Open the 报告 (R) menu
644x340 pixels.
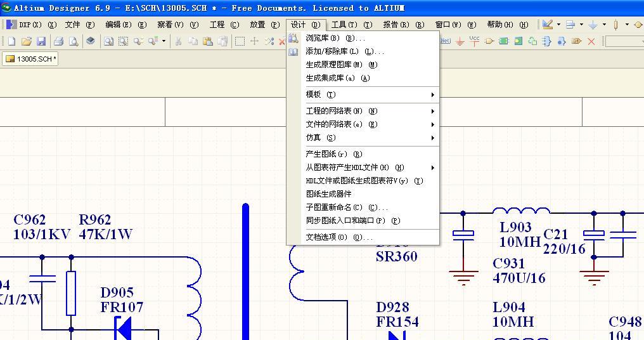[x=404, y=25]
